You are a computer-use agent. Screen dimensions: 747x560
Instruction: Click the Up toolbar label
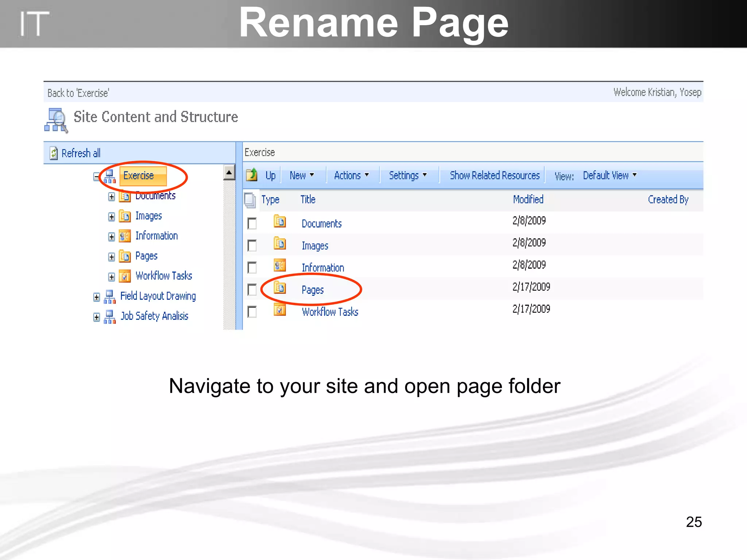tap(270, 176)
